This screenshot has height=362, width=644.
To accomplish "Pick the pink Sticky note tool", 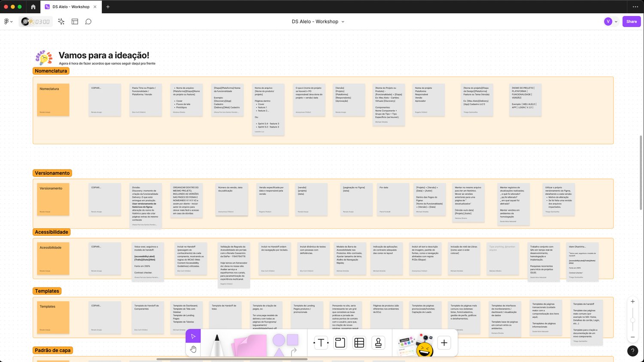I will (x=249, y=346).
